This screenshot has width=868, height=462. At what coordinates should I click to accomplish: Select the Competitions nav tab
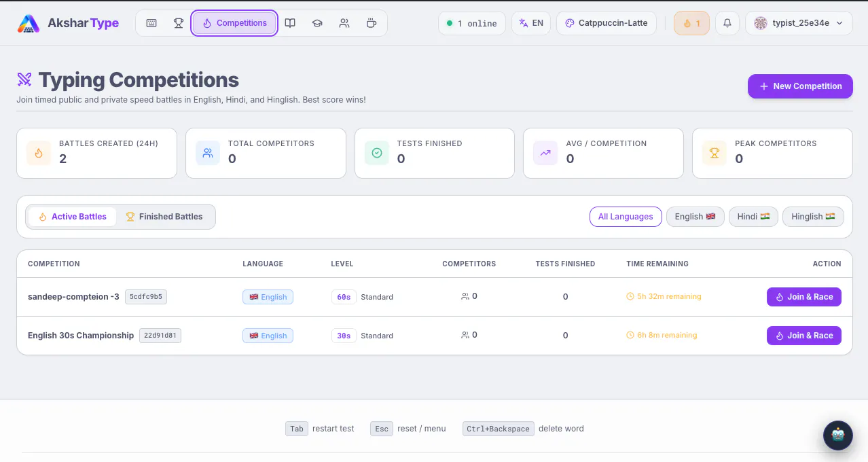click(234, 23)
